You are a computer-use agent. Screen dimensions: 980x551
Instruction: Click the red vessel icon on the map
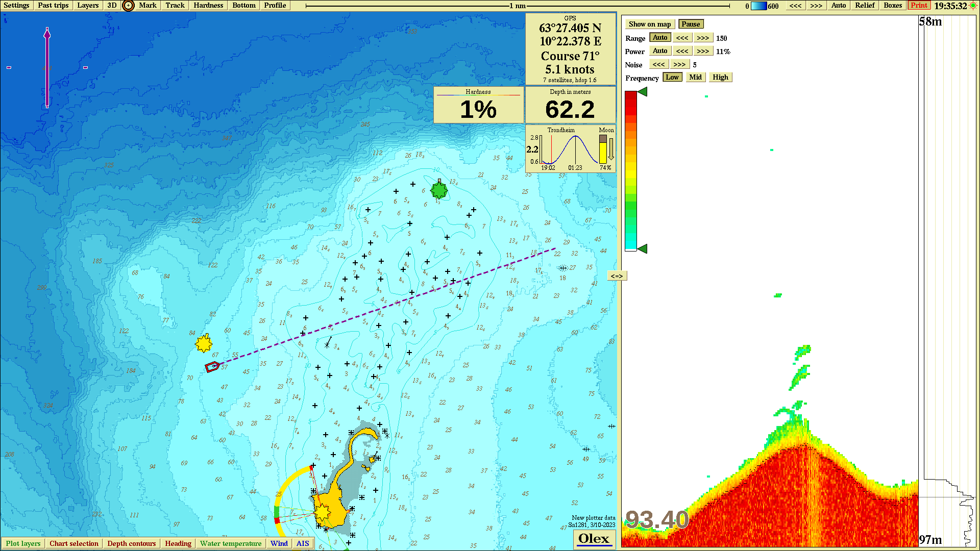212,366
